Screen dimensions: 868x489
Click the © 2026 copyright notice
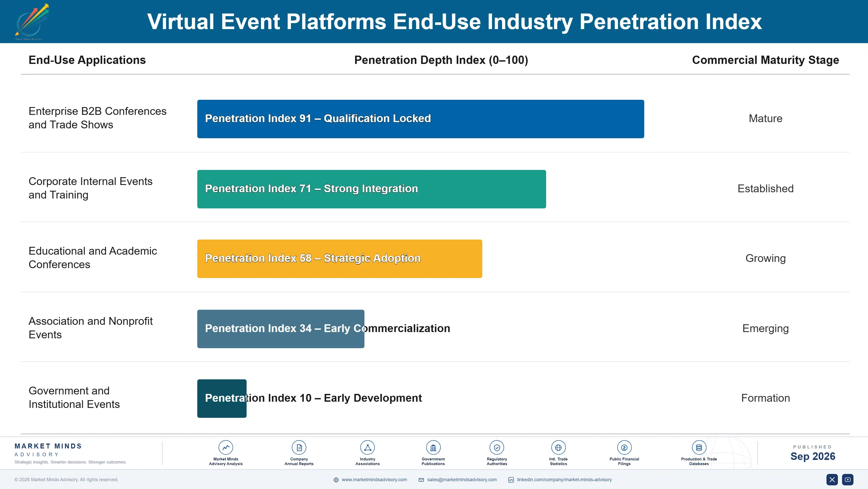coord(66,480)
